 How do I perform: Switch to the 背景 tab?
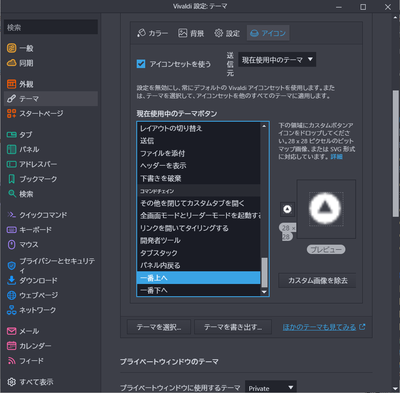(191, 33)
